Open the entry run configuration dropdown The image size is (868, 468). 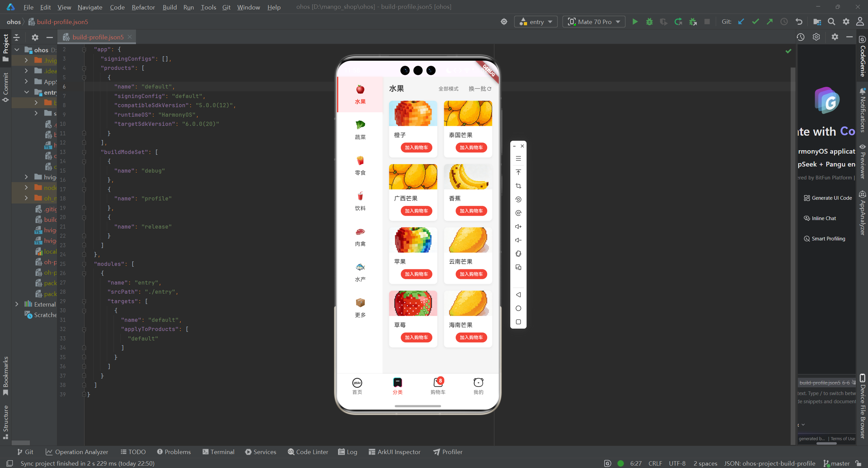pyautogui.click(x=536, y=22)
